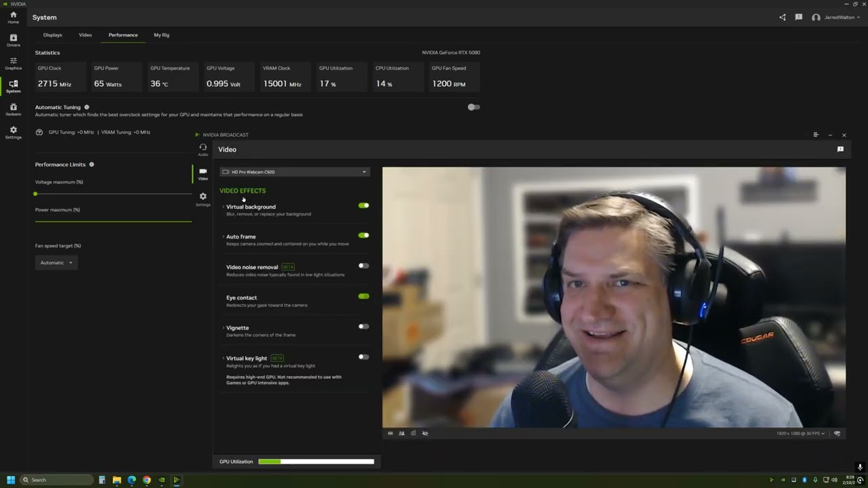Click the compact-mode icon in the Broadcast title bar
The image size is (868, 488).
816,135
